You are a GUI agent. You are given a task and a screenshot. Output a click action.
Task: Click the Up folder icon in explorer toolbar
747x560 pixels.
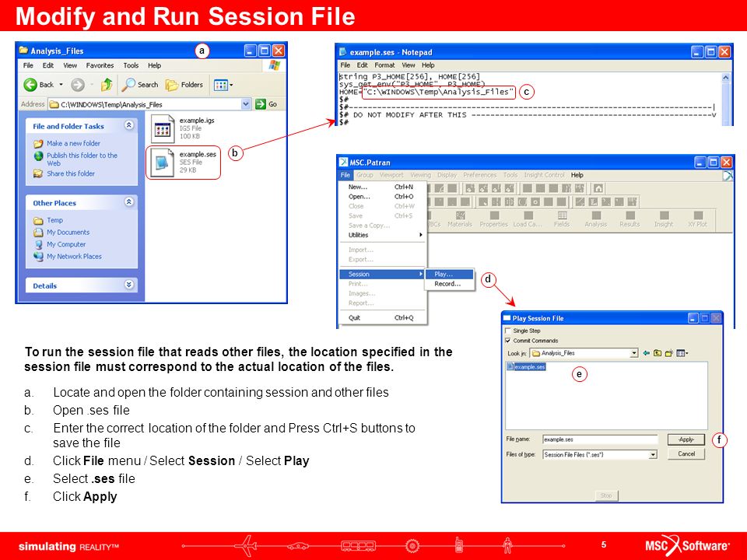(107, 85)
